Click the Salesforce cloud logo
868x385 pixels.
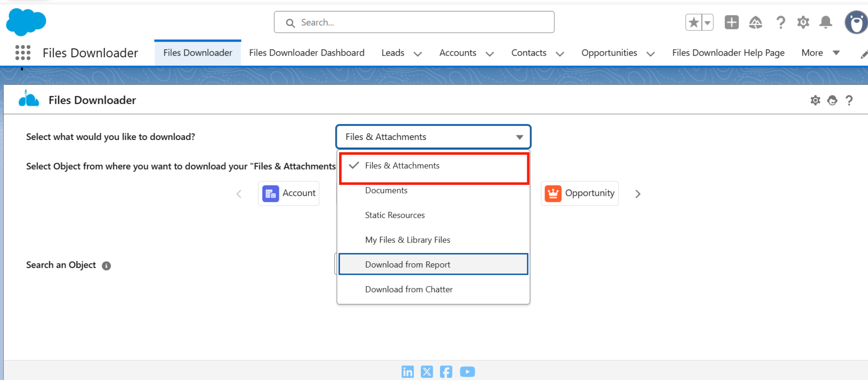pyautogui.click(x=26, y=22)
